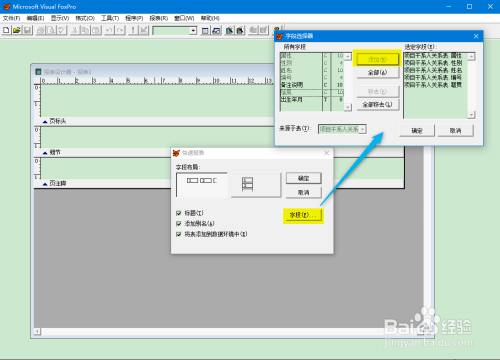Click down arrow of all-fields list scrollbar
This screenshot has height=360, width=500.
point(348,107)
